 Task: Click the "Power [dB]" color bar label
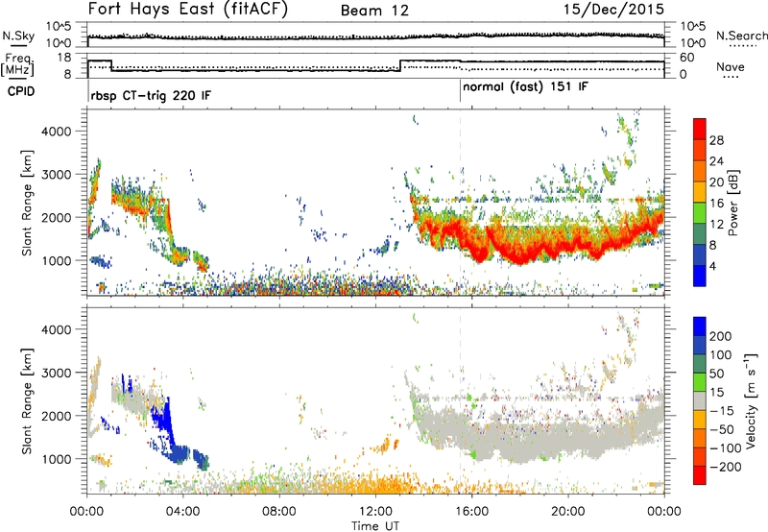pos(733,203)
